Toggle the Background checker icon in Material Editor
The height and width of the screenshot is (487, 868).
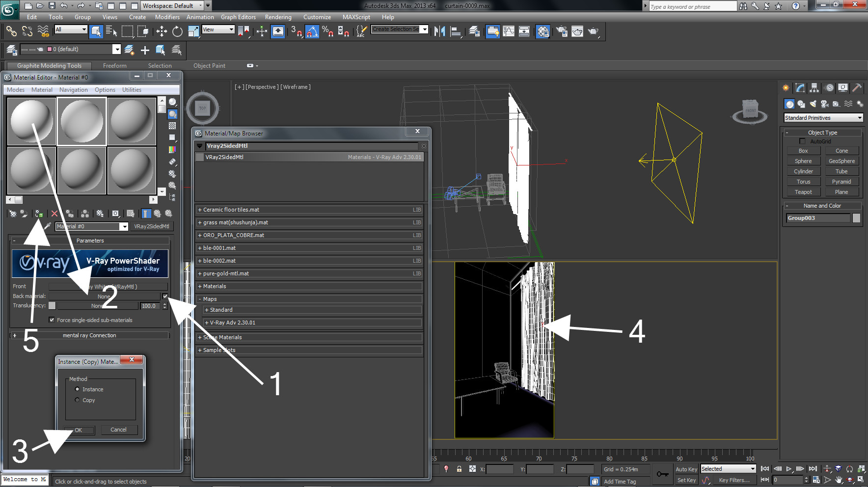[x=172, y=126]
